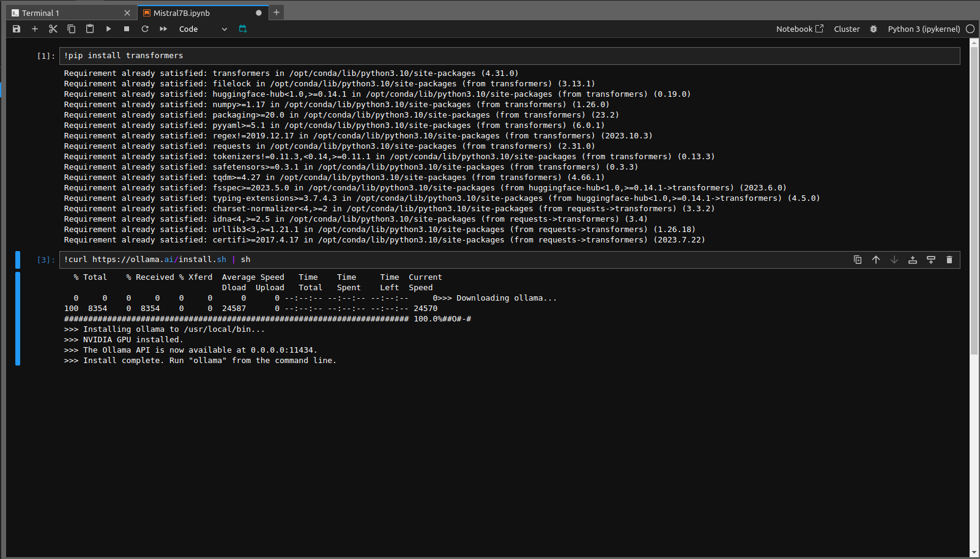Save the notebook with the disk icon
Image resolution: width=980 pixels, height=559 pixels.
pos(17,29)
